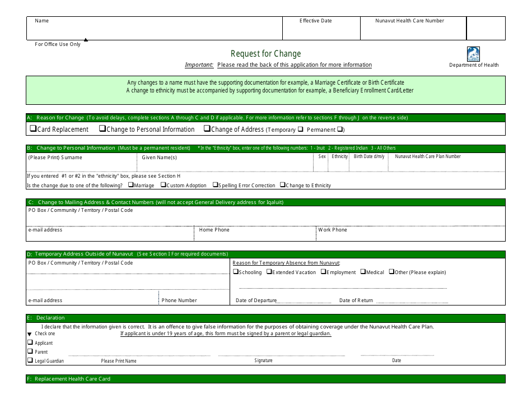532x412 pixels.
Task: Check the Temporary address option
Action: tap(301, 129)
